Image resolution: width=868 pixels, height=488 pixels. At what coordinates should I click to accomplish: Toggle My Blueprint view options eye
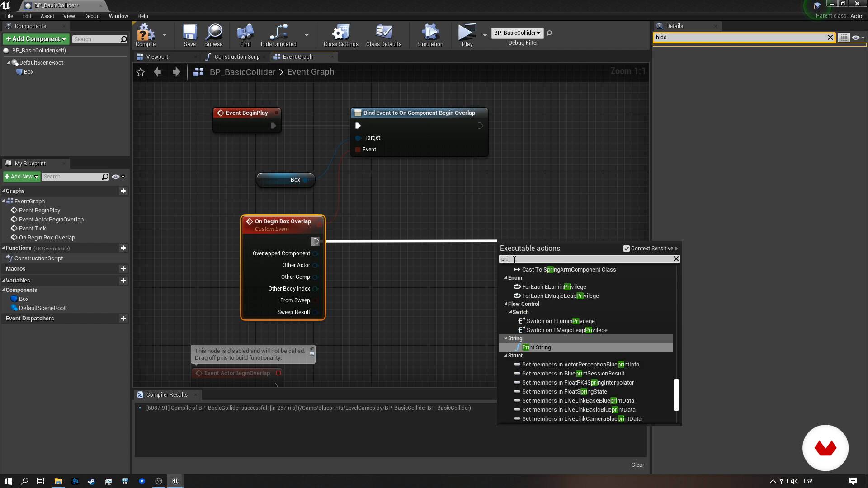click(x=118, y=177)
